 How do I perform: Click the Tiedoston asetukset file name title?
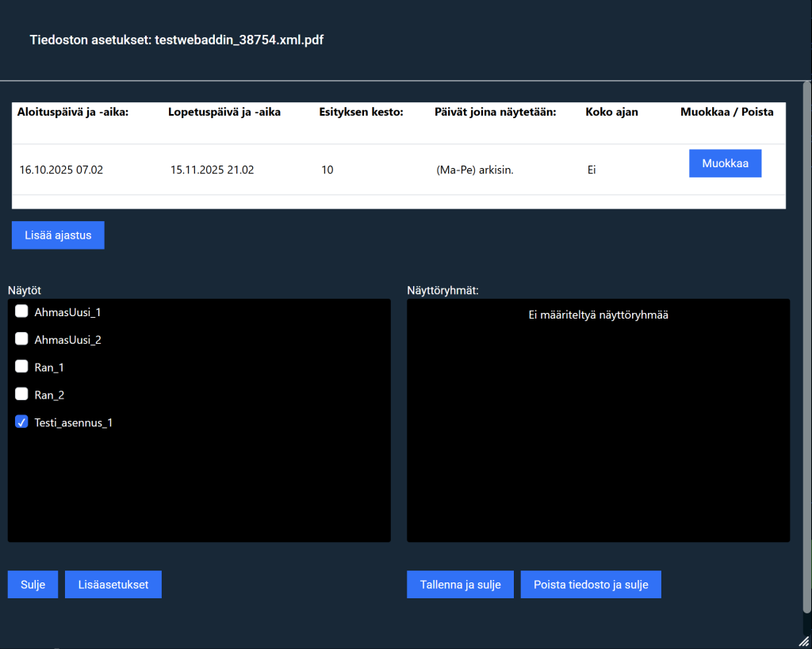pyautogui.click(x=177, y=40)
